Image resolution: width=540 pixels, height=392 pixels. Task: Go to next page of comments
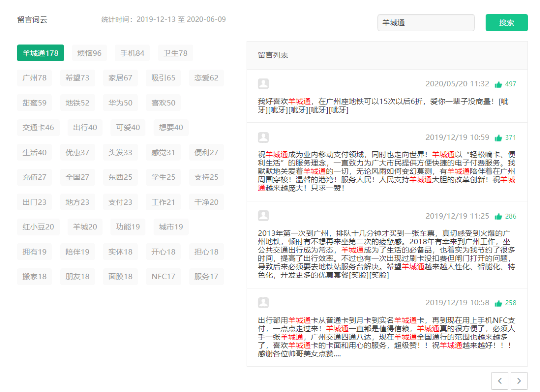coord(519,381)
